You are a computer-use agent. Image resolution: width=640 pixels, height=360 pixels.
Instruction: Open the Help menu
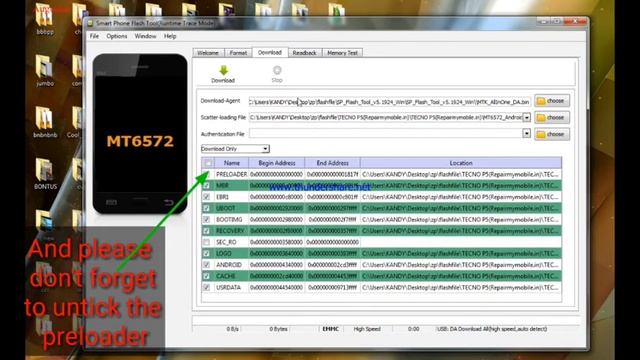pos(170,36)
